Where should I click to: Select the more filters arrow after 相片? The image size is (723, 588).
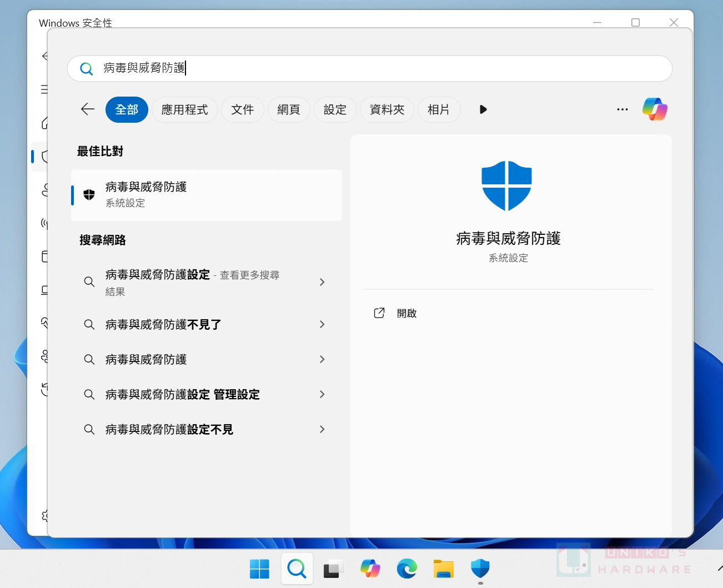(x=483, y=109)
